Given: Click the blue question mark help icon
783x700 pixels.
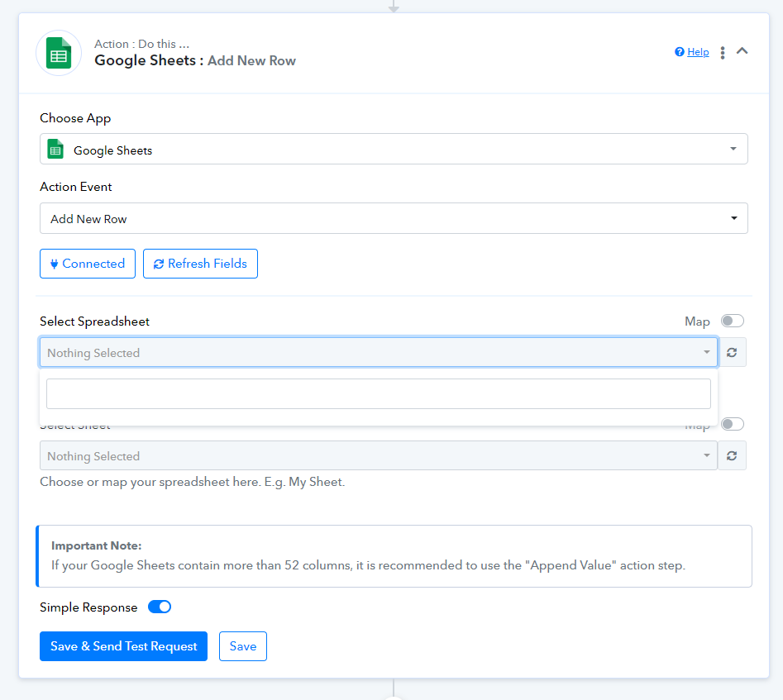Looking at the screenshot, I should click(x=679, y=52).
